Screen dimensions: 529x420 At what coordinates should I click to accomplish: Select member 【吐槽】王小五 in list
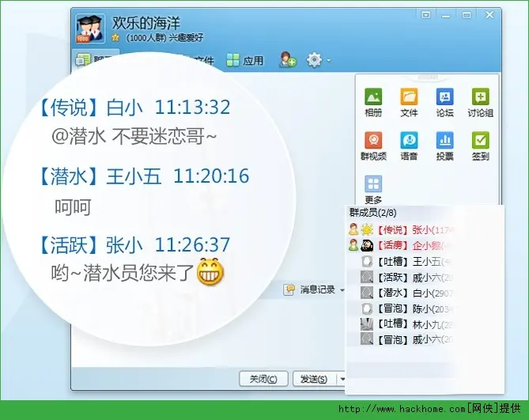(402, 262)
